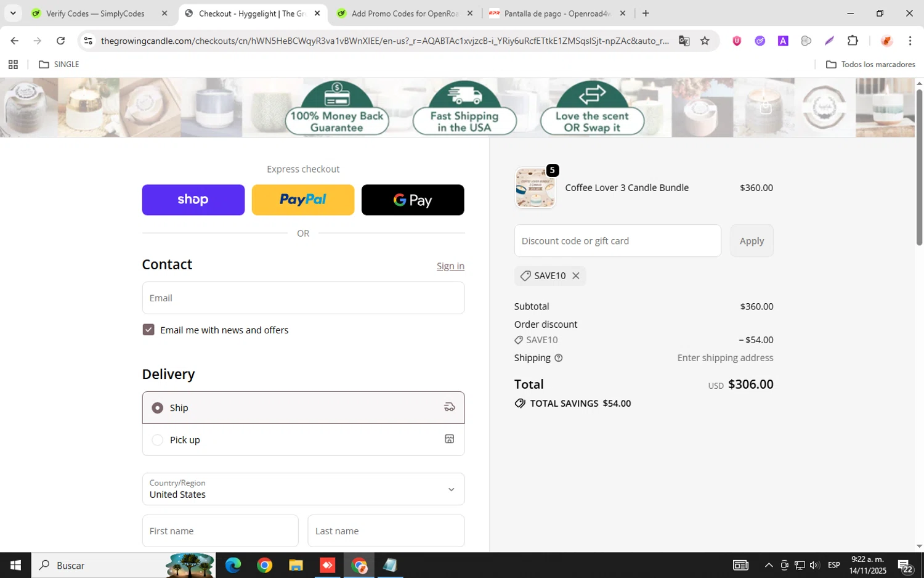
Task: Click the Apply discount button
Action: 752,241
